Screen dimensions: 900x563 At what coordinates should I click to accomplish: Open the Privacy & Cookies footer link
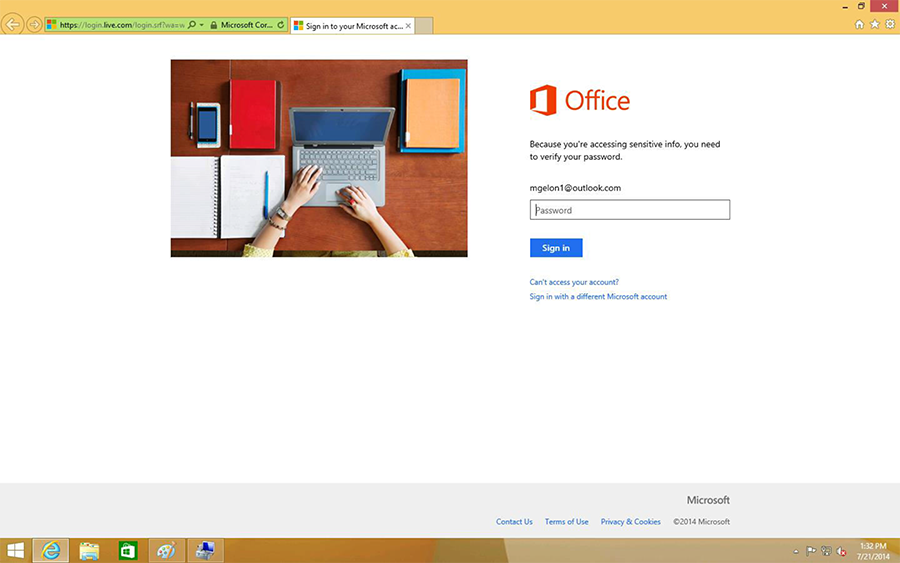[631, 522]
